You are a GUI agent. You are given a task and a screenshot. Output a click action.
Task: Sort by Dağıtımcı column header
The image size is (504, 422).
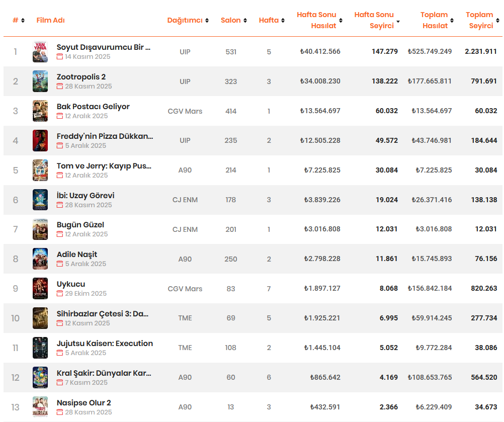[185, 20]
